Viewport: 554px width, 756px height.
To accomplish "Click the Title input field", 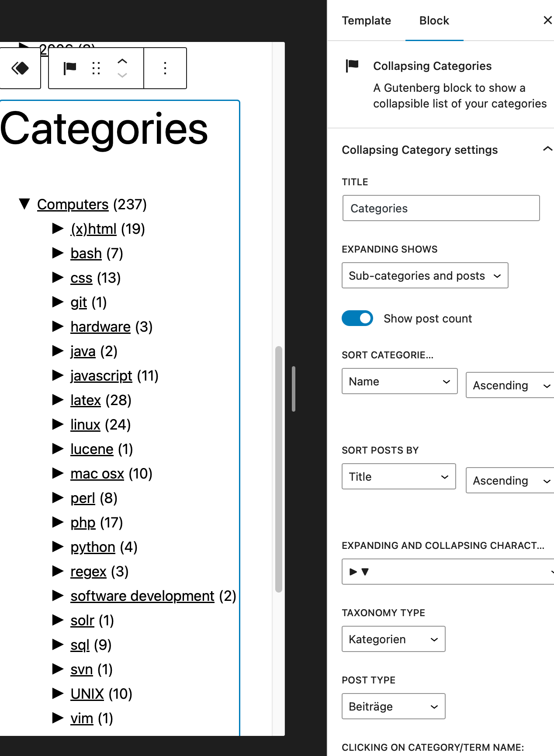I will 441,208.
